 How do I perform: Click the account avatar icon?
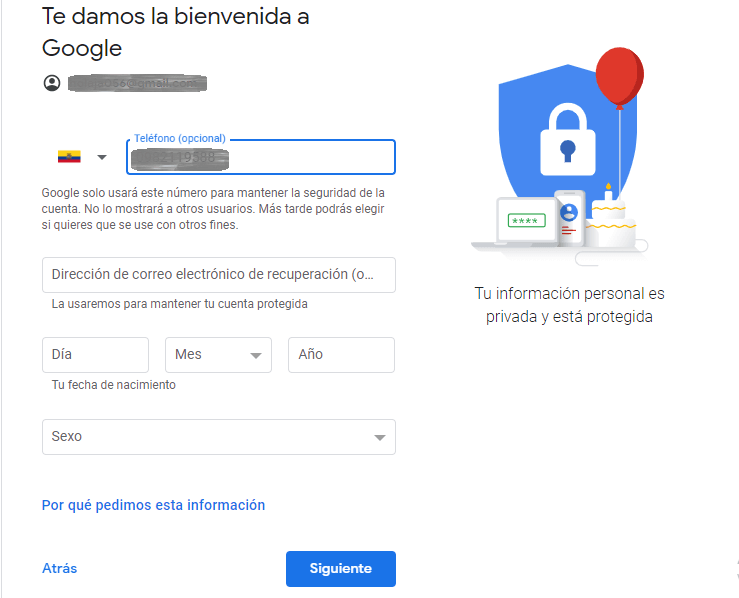click(52, 83)
